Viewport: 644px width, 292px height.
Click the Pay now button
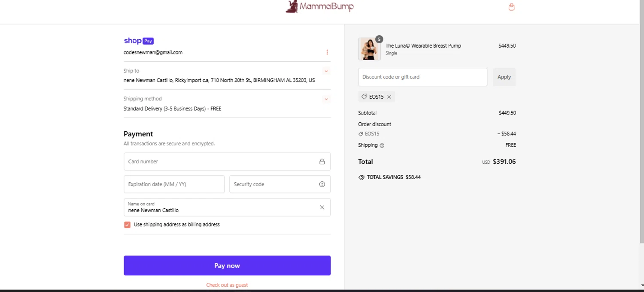[x=227, y=265]
